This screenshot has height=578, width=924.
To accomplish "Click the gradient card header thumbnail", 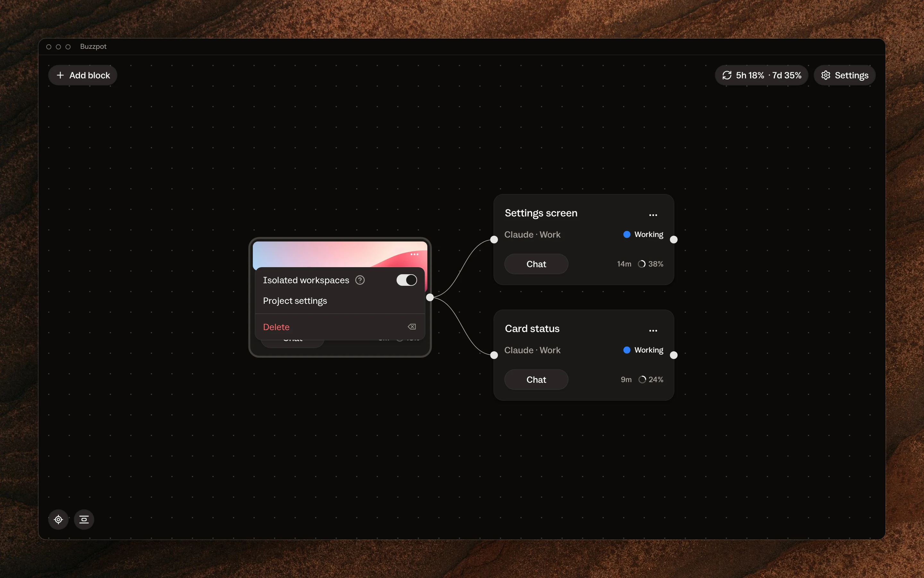I will pyautogui.click(x=340, y=254).
